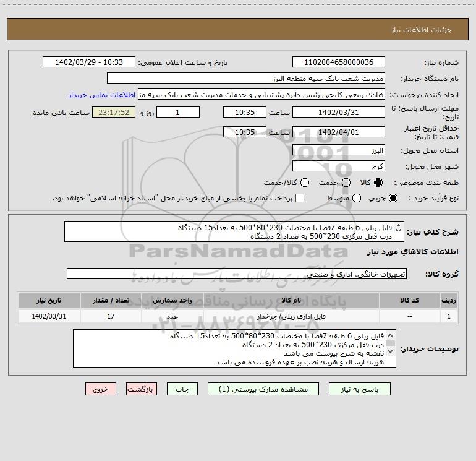Click the جزئیات اطلاعات نیاز header title
Viewport: 476px width, 461px height.
[422, 30]
